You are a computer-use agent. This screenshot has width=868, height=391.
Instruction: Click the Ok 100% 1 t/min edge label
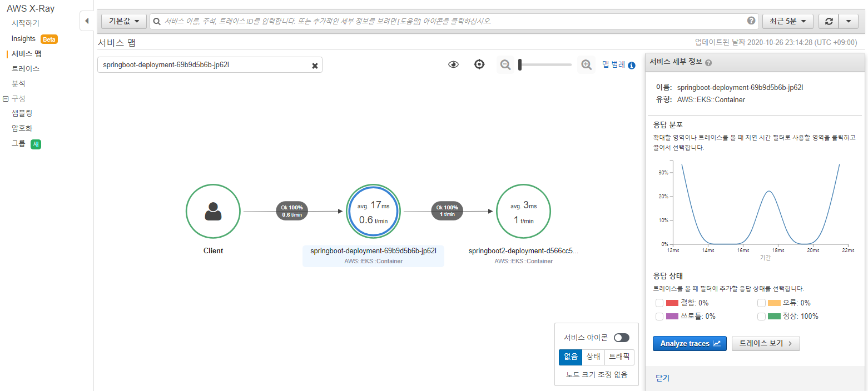[x=447, y=211]
